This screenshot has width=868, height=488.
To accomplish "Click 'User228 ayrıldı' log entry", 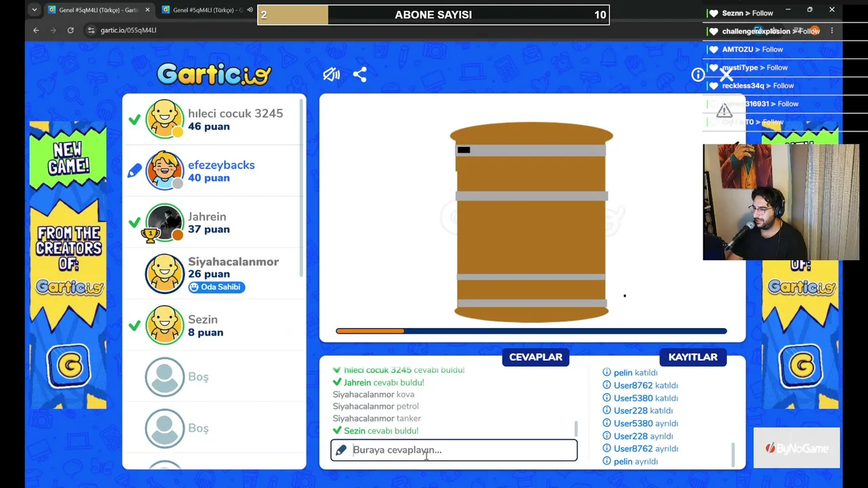I will click(x=637, y=436).
